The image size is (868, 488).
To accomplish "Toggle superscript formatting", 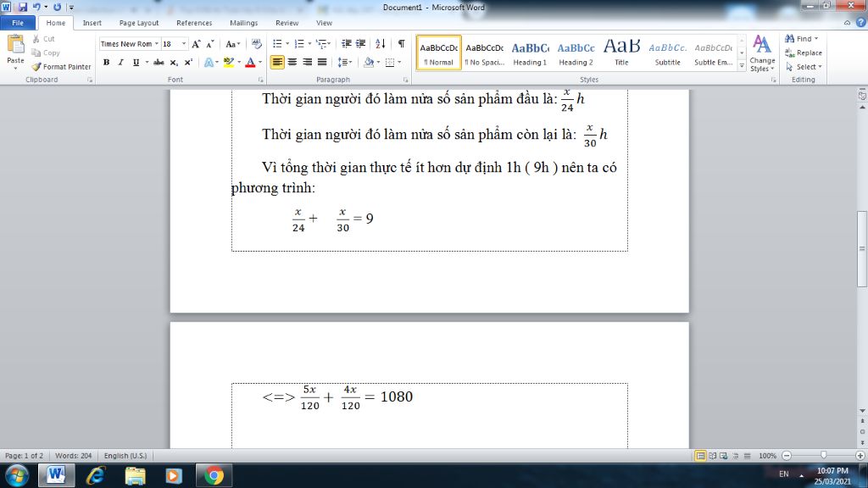I will (x=188, y=62).
